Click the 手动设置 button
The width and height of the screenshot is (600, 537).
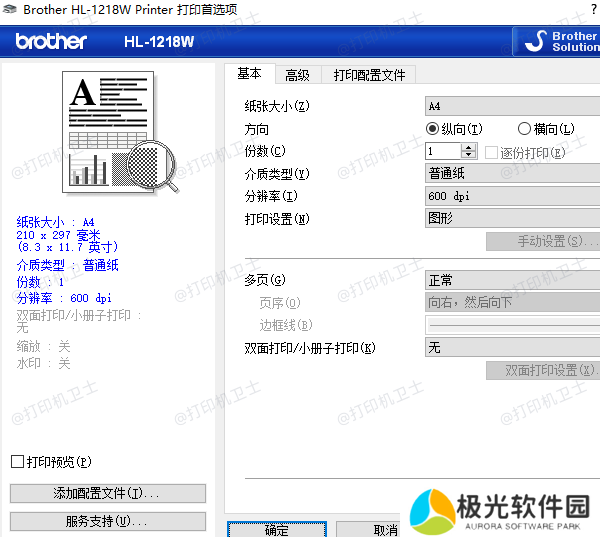point(543,241)
